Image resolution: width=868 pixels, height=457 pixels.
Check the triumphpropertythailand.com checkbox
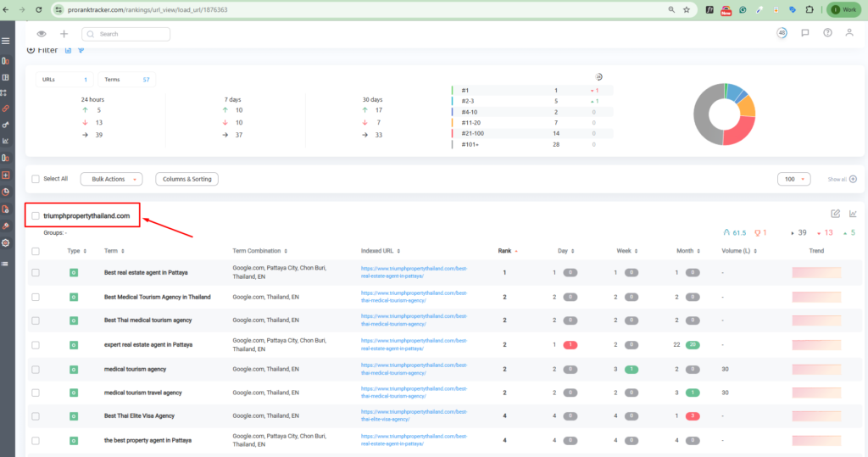coord(36,216)
